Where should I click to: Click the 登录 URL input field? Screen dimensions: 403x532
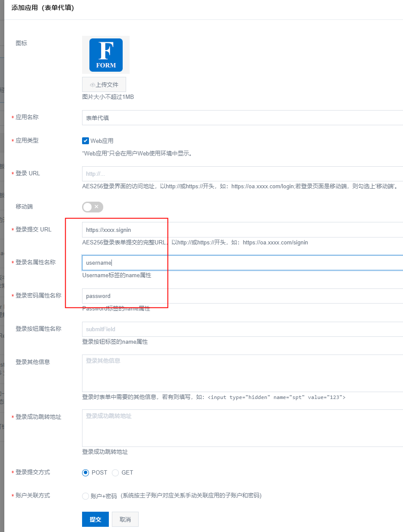pyautogui.click(x=242, y=174)
